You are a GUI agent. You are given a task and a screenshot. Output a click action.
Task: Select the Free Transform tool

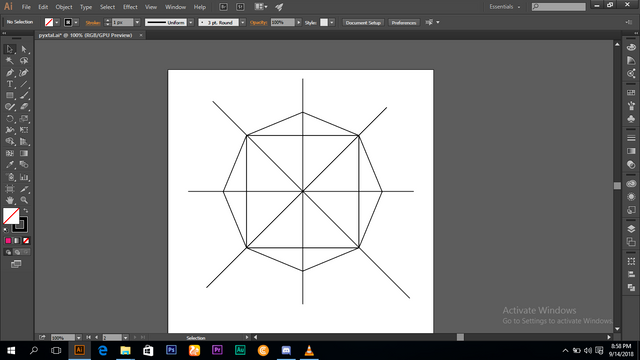pos(24,130)
